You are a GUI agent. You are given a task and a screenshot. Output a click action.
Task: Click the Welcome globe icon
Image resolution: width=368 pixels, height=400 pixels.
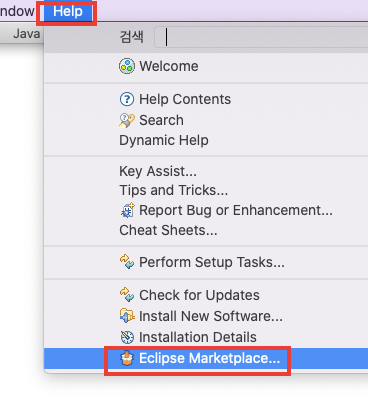point(127,66)
